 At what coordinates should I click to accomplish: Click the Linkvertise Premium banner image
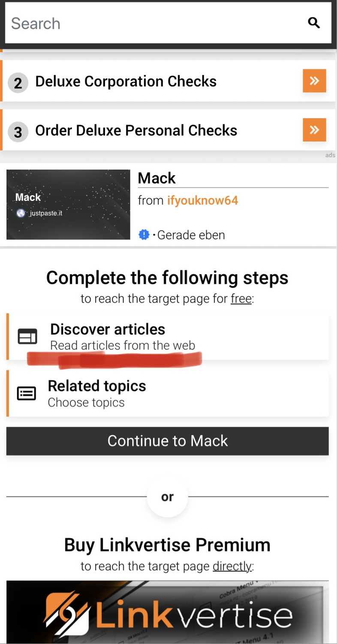pyautogui.click(x=168, y=612)
